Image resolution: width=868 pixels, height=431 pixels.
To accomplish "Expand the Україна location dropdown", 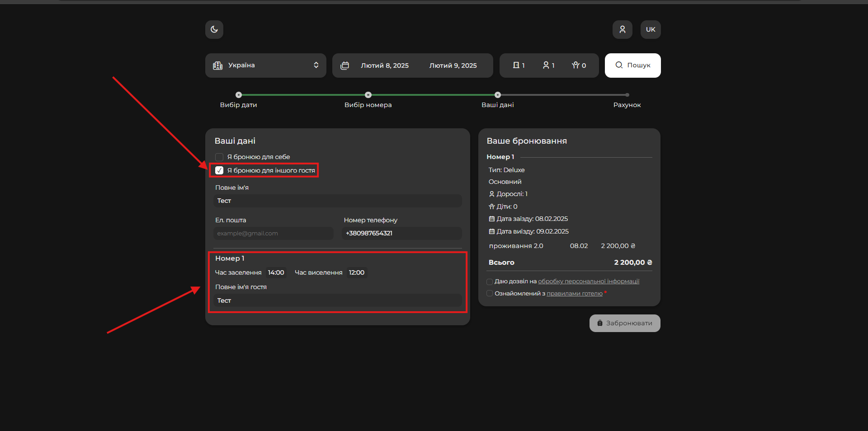I will click(x=316, y=66).
